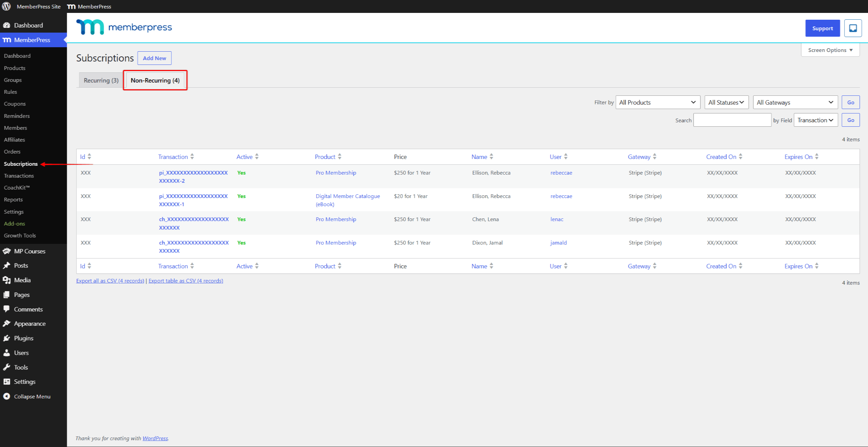868x447 pixels.
Task: Sort by Created On top header arrows
Action: coord(741,157)
